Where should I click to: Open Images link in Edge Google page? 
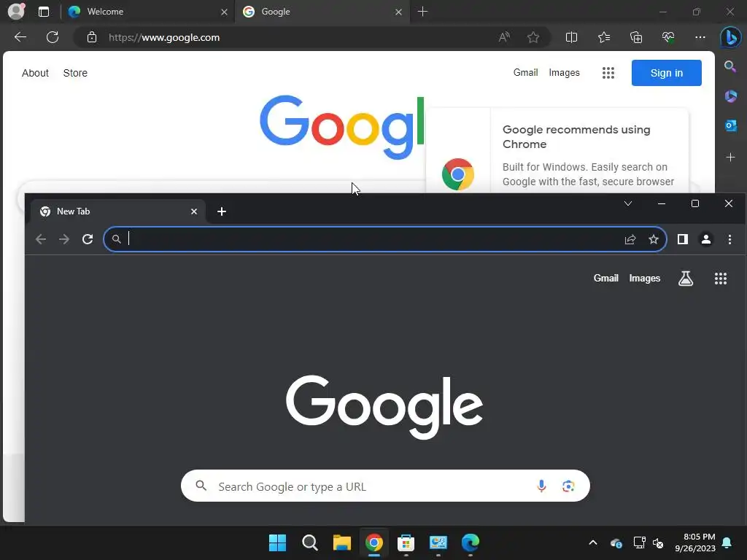click(x=564, y=72)
